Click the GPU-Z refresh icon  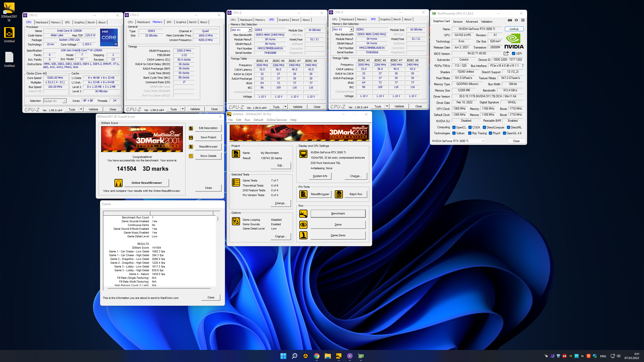[516, 20]
